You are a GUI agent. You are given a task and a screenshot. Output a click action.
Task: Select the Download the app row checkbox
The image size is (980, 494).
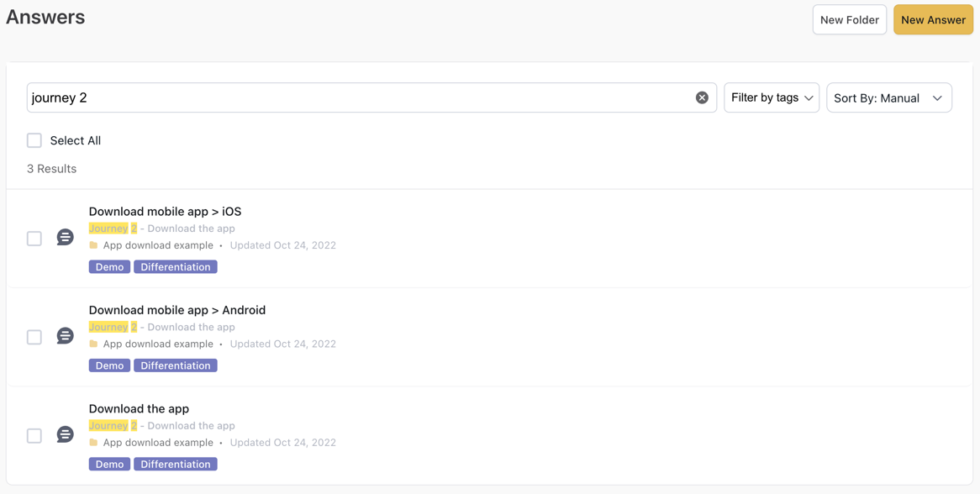pos(34,435)
